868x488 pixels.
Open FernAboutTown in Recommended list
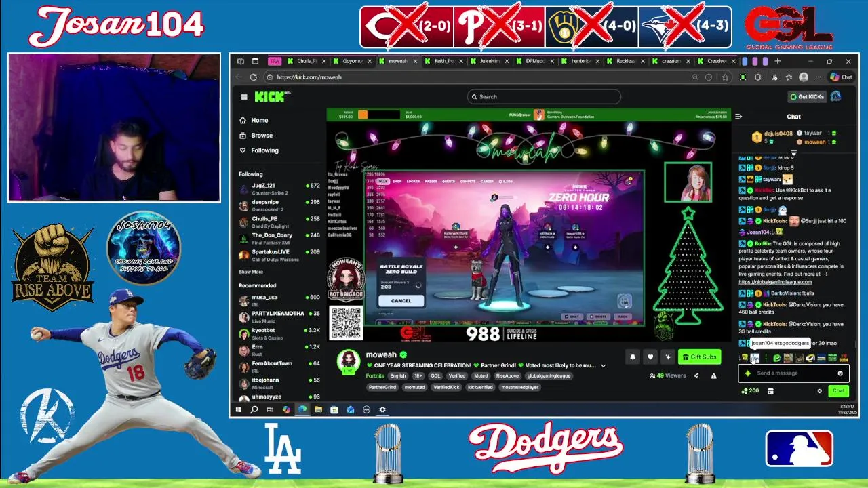[x=279, y=367]
